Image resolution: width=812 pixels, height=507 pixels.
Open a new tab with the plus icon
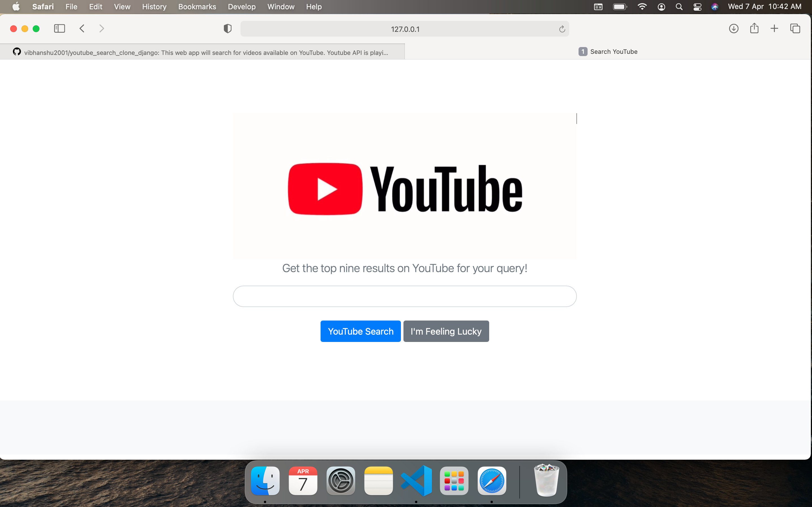pos(775,28)
